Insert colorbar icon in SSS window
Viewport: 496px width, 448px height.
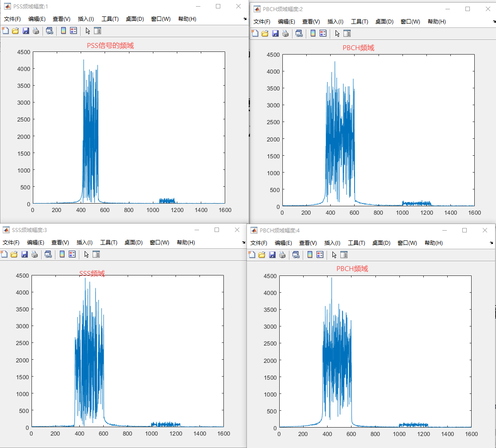[62, 254]
